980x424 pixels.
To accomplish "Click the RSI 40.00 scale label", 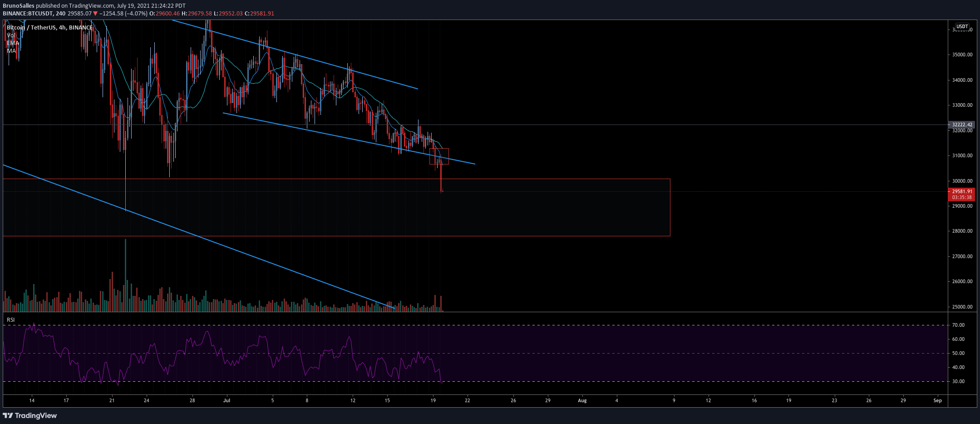I will point(958,367).
